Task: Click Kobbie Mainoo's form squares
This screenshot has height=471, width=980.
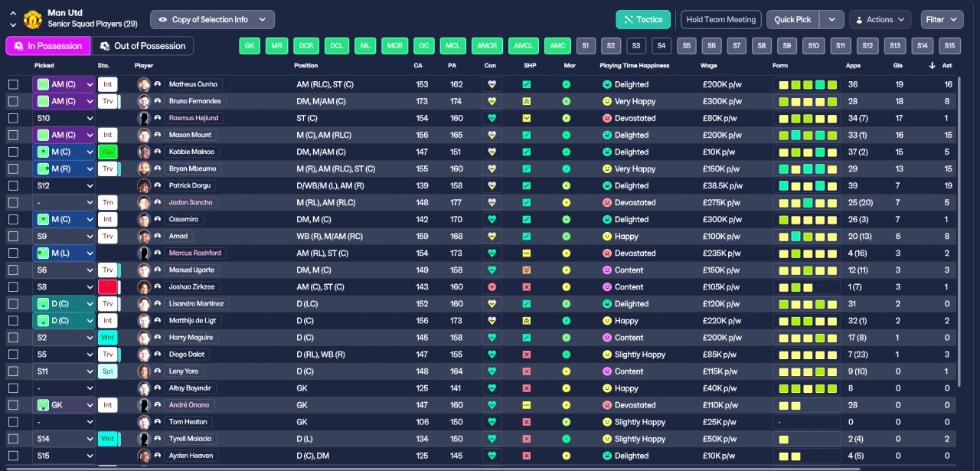Action: [807, 152]
